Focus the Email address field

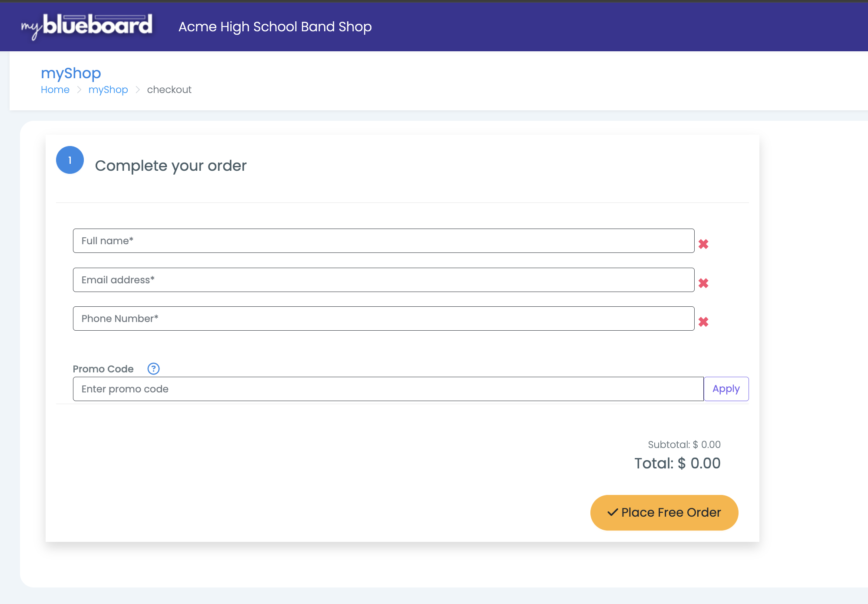[384, 280]
